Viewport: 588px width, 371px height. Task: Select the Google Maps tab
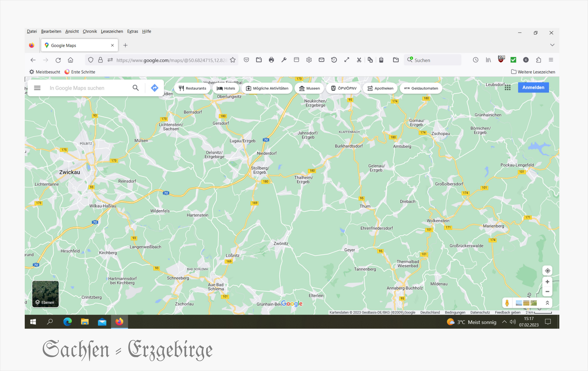[x=79, y=45]
